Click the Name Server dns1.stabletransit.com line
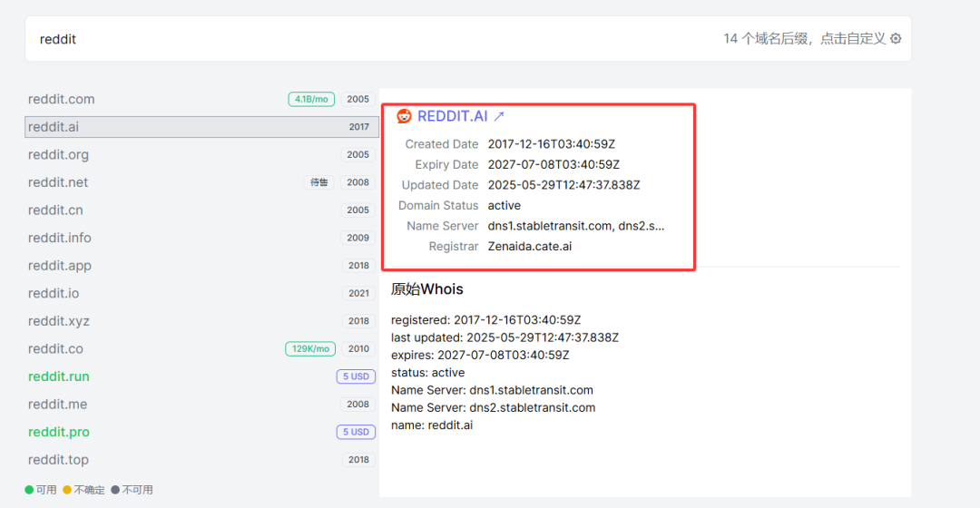Screen dimensions: 980x508 click(x=492, y=390)
